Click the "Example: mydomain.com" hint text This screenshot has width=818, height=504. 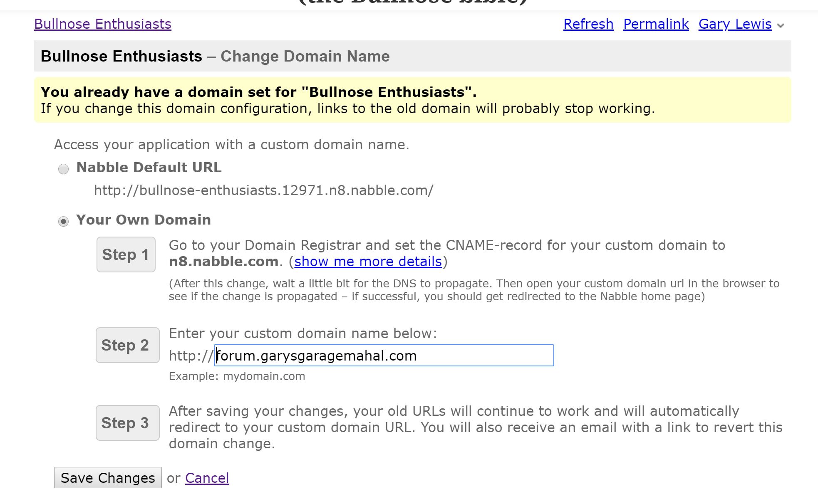[x=237, y=376]
